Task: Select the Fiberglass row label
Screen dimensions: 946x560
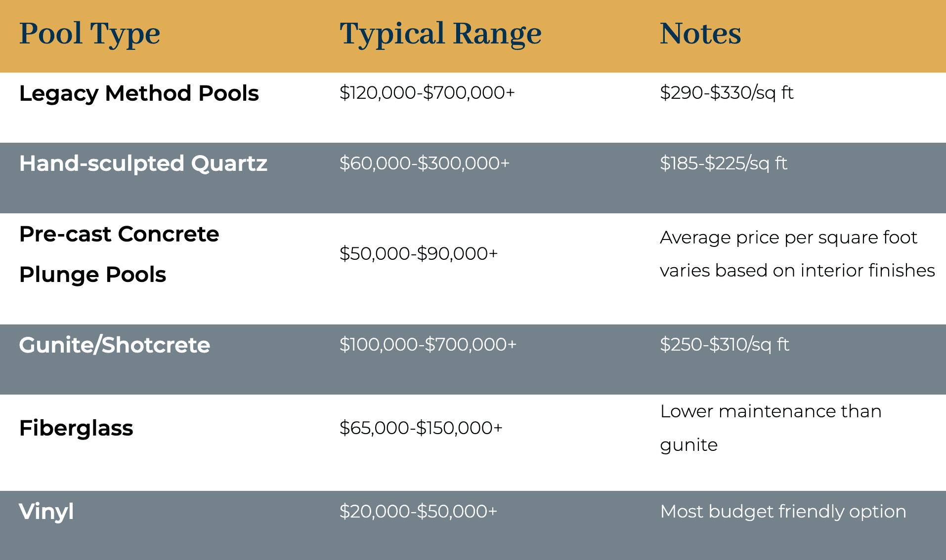Action: (76, 428)
